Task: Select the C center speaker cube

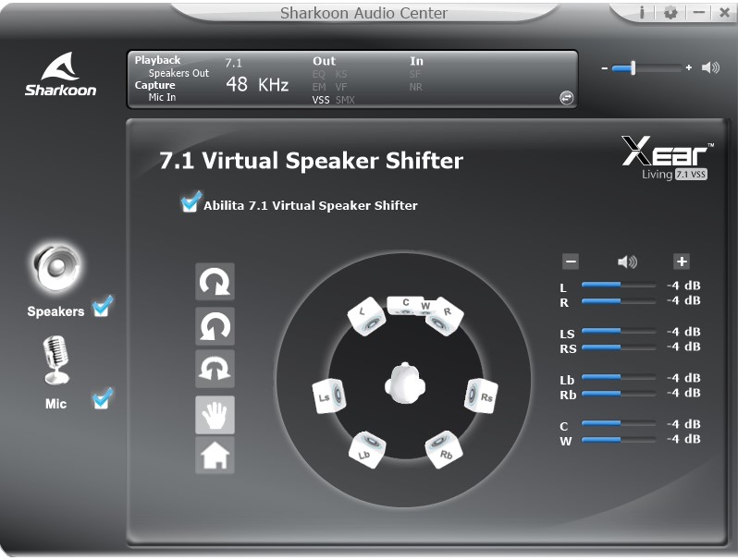Action: (x=404, y=305)
